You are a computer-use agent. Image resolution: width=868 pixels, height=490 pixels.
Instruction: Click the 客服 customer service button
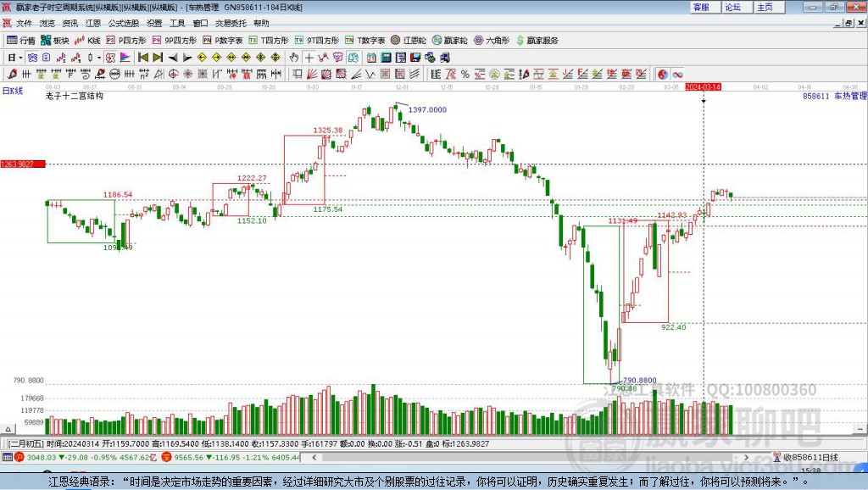pyautogui.click(x=704, y=7)
